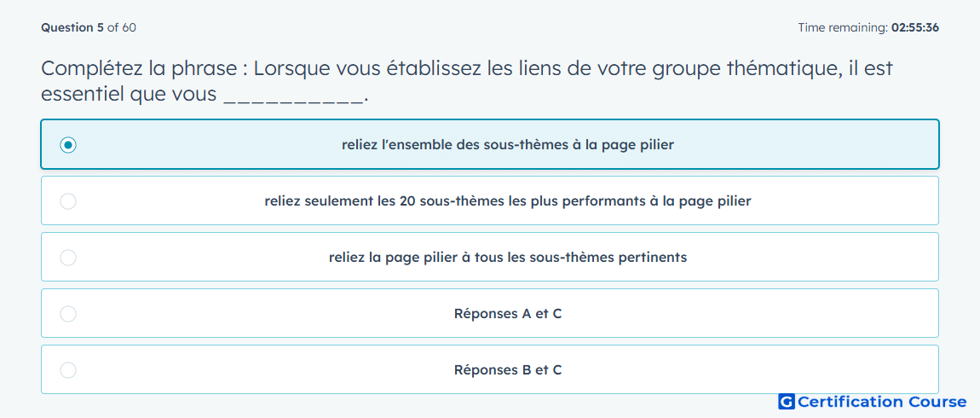Click the 'G' Certification Course logo icon
This screenshot has height=418, width=980.
click(x=787, y=402)
